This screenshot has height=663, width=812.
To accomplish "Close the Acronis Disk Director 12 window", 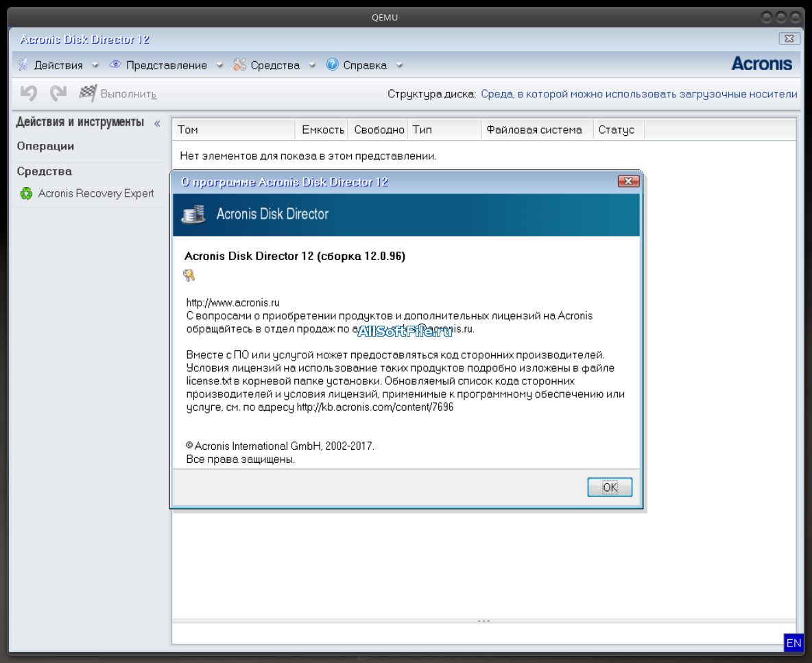I will coord(789,38).
